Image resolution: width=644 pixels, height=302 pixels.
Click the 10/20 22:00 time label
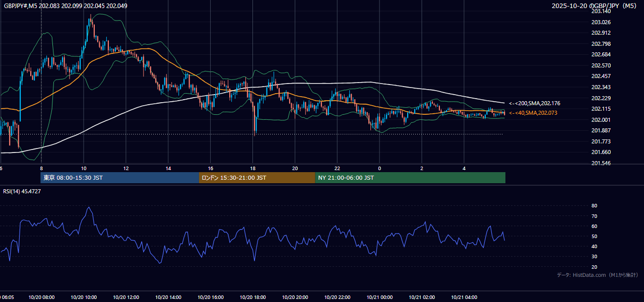coord(338,297)
